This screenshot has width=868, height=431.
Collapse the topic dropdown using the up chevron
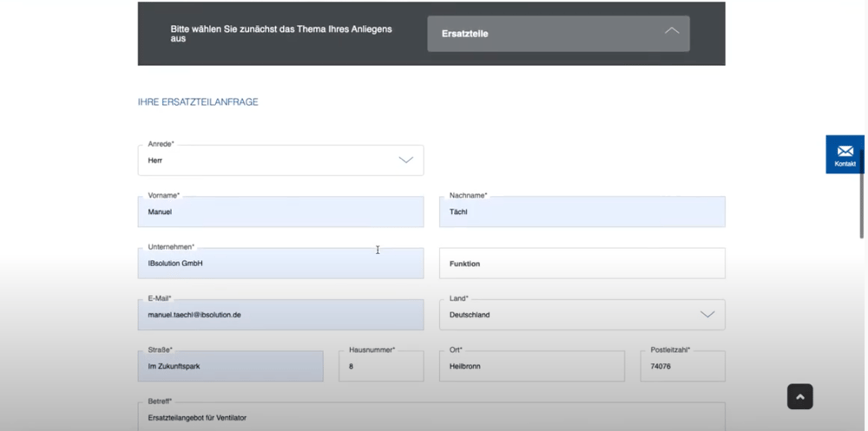[x=672, y=31]
